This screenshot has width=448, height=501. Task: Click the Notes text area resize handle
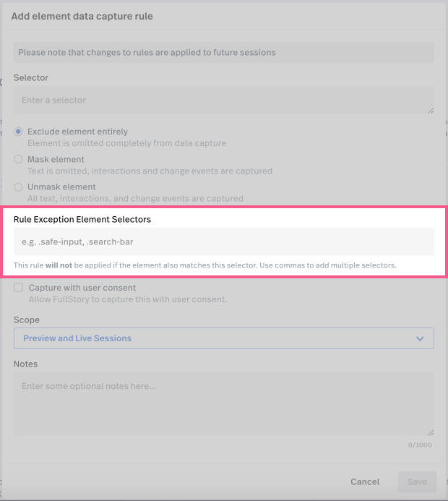[x=431, y=432]
